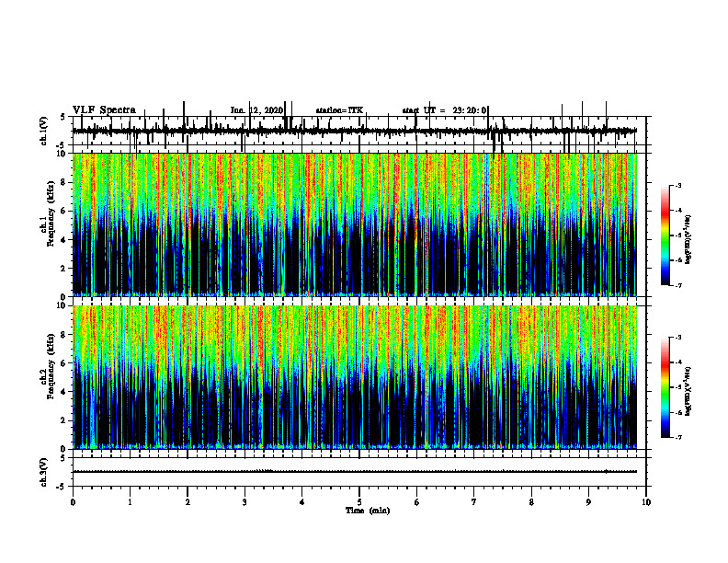Click the VLF Spectra title text
The width and height of the screenshot is (728, 563).
point(104,110)
